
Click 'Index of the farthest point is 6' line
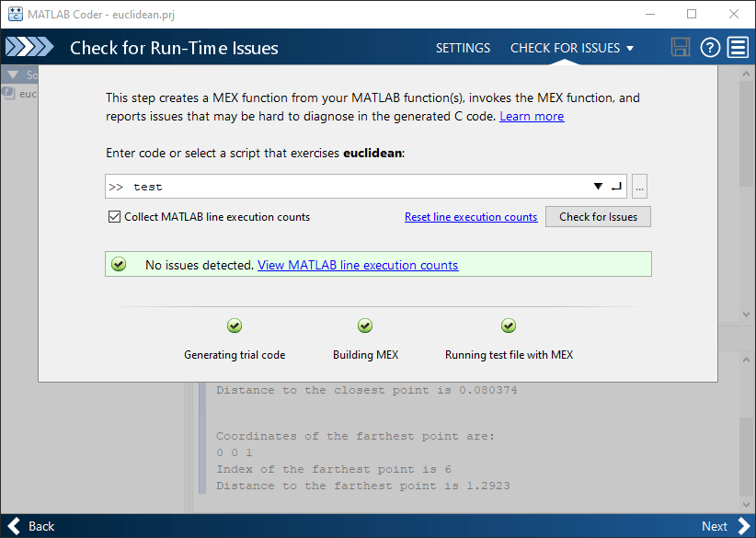click(x=334, y=469)
